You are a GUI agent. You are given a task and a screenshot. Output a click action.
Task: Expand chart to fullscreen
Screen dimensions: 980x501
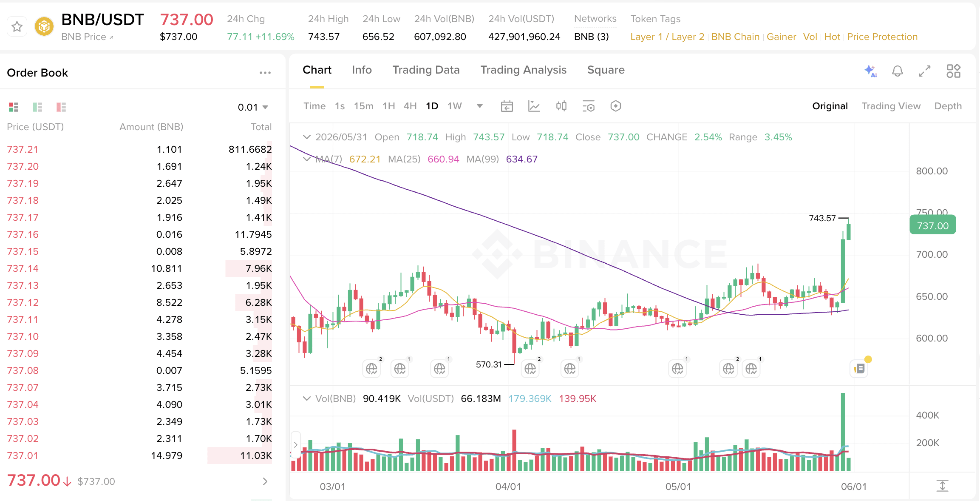click(x=925, y=71)
